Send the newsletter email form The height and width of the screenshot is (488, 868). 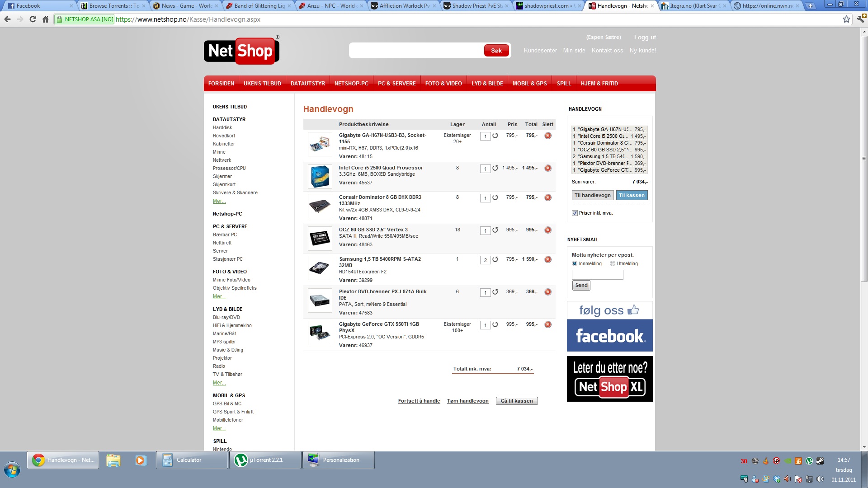581,286
